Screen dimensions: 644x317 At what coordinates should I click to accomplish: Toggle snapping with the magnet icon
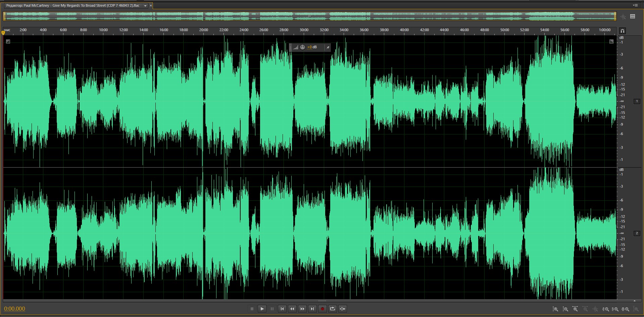point(622,31)
